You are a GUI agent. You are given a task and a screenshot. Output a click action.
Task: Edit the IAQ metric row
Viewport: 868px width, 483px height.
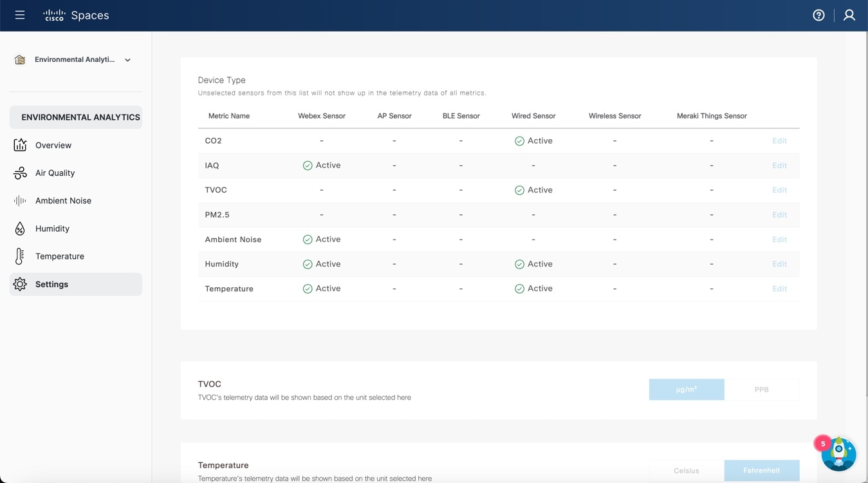(779, 166)
